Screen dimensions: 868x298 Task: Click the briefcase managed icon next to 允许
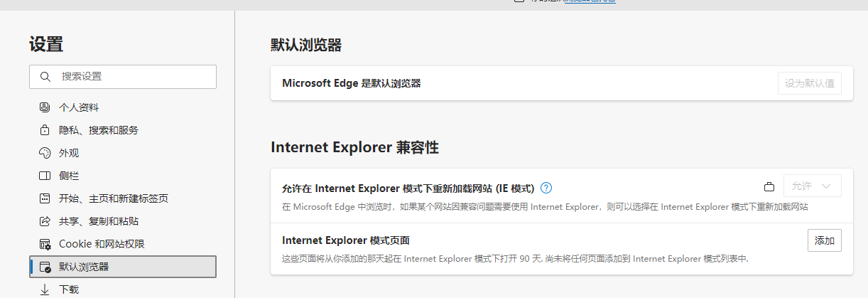point(769,187)
